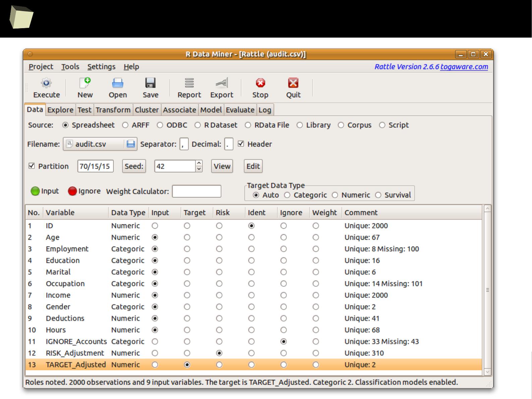532x399 pixels.
Task: Generate a Report from the toolbar
Action: pos(189,83)
